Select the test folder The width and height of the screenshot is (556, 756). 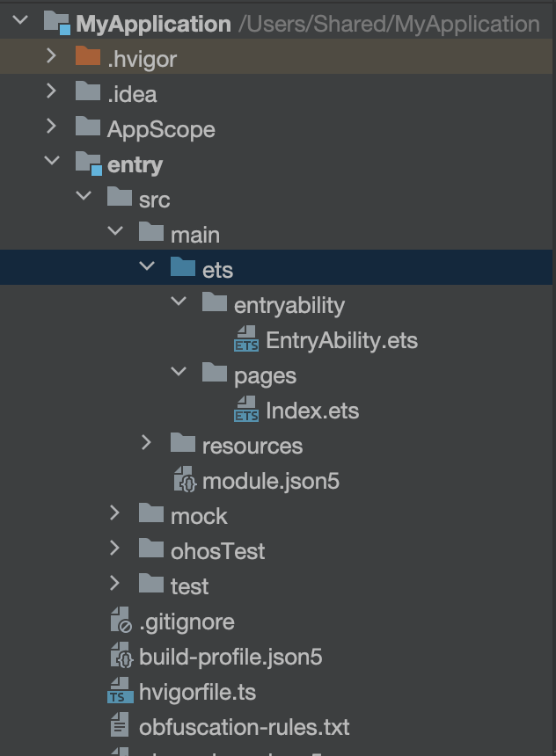point(189,586)
